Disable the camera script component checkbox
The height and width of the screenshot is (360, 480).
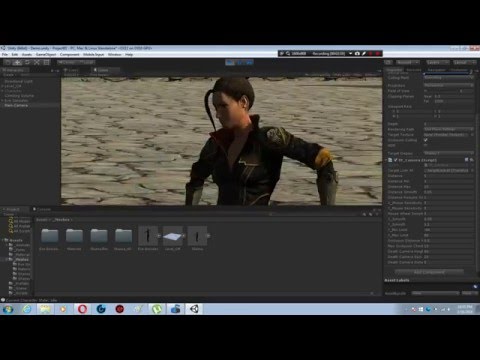tap(395, 160)
